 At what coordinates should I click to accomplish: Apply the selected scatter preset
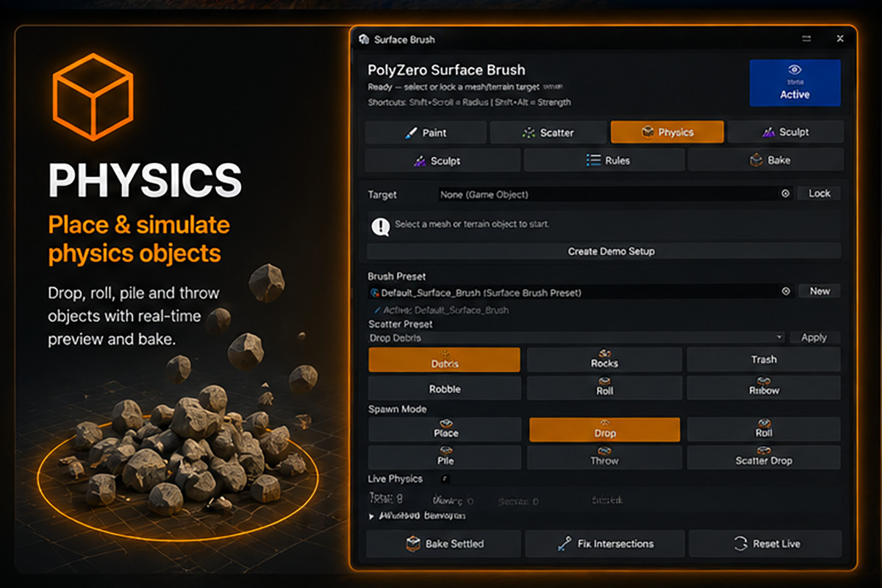pos(814,337)
